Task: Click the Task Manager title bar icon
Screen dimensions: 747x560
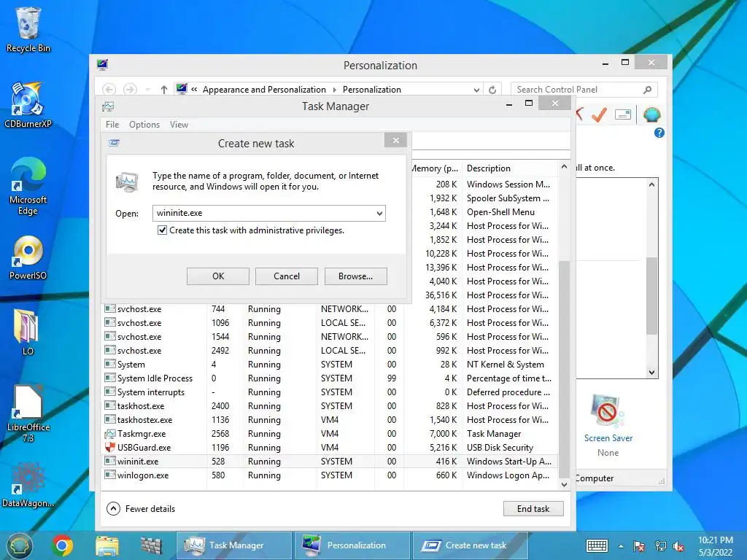Action: [x=108, y=106]
